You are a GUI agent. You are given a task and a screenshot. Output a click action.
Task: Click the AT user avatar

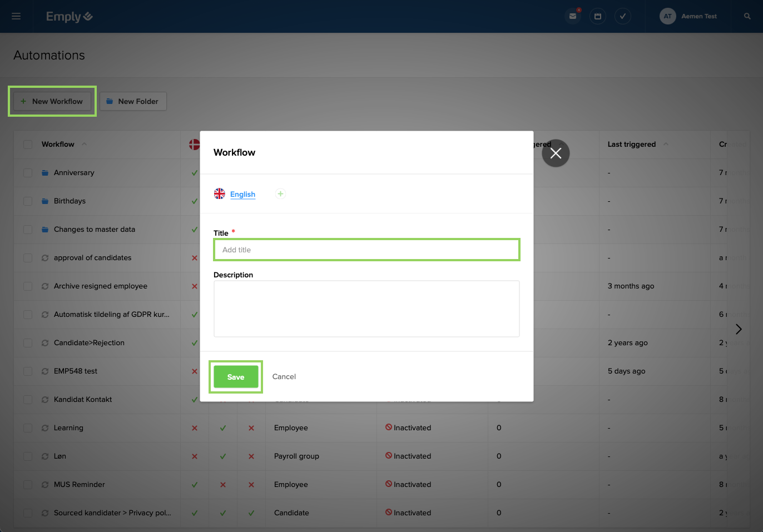click(x=667, y=16)
